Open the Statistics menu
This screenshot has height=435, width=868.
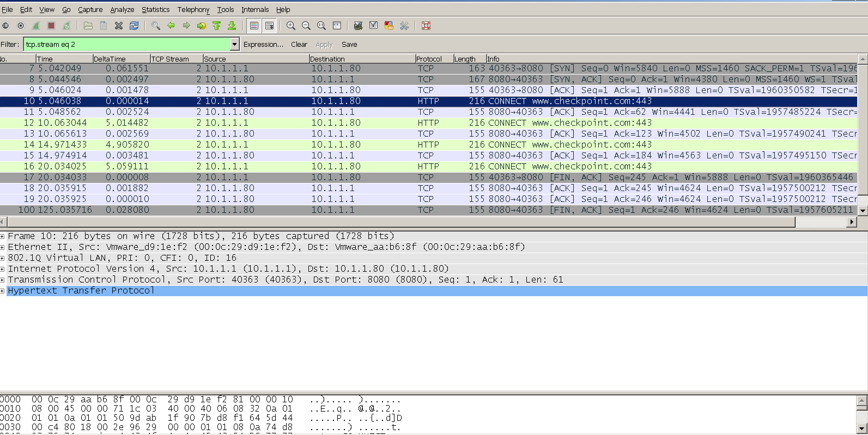click(155, 9)
